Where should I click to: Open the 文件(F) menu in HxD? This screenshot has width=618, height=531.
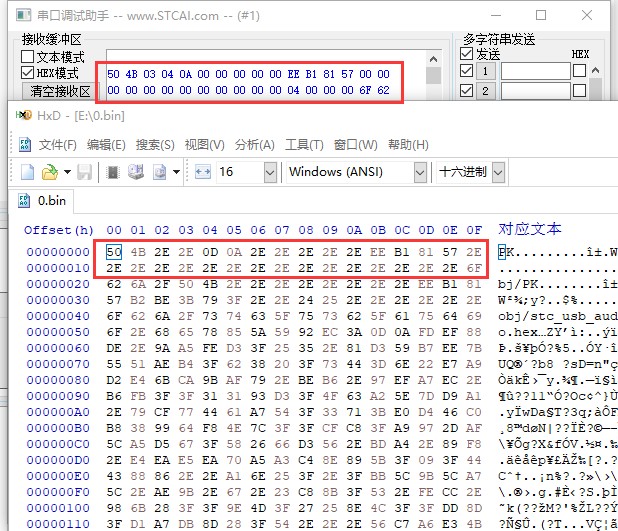[58, 145]
